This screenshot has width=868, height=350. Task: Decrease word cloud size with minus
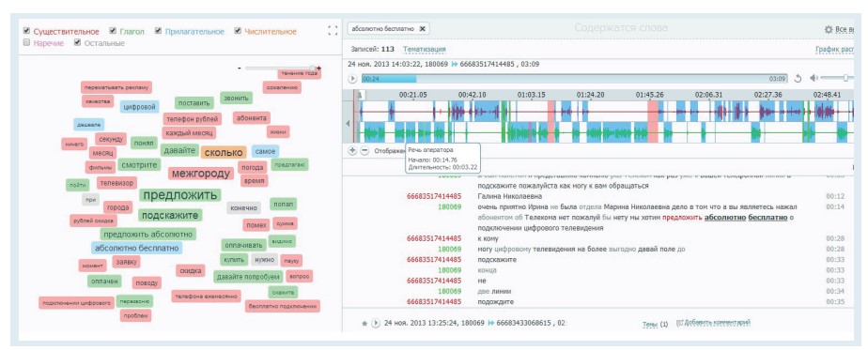click(240, 68)
